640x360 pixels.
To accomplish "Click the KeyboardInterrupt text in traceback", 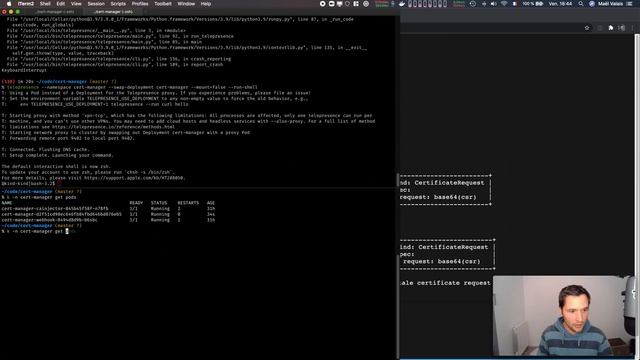I will pos(24,70).
